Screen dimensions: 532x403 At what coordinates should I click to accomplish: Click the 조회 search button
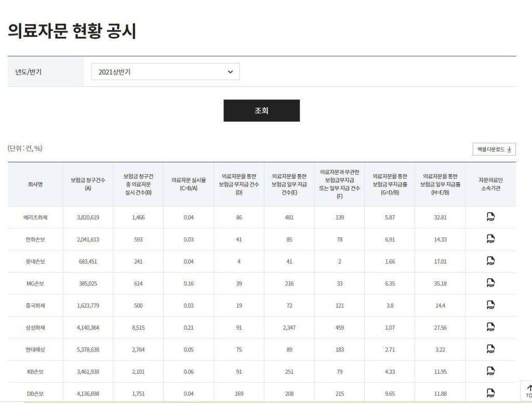262,110
